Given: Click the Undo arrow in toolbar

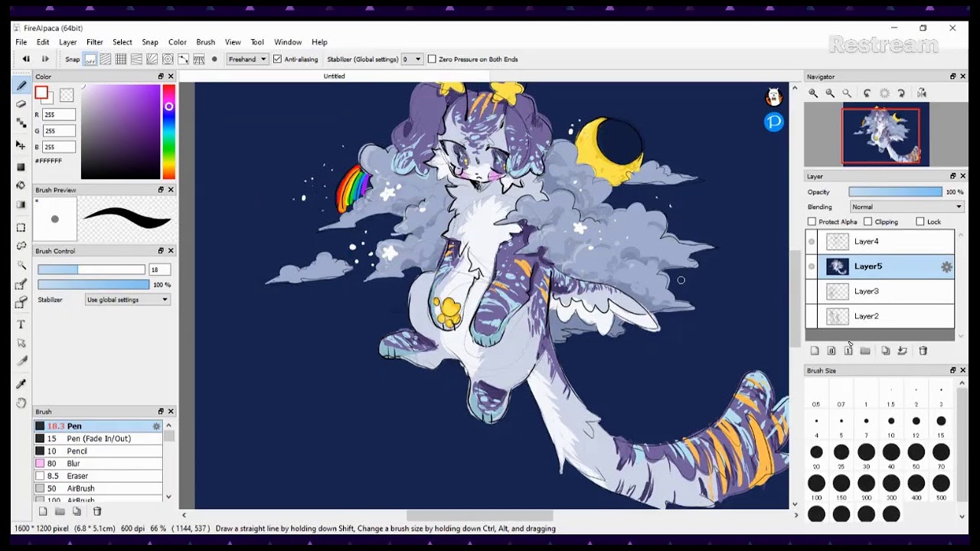Looking at the screenshot, I should [26, 59].
